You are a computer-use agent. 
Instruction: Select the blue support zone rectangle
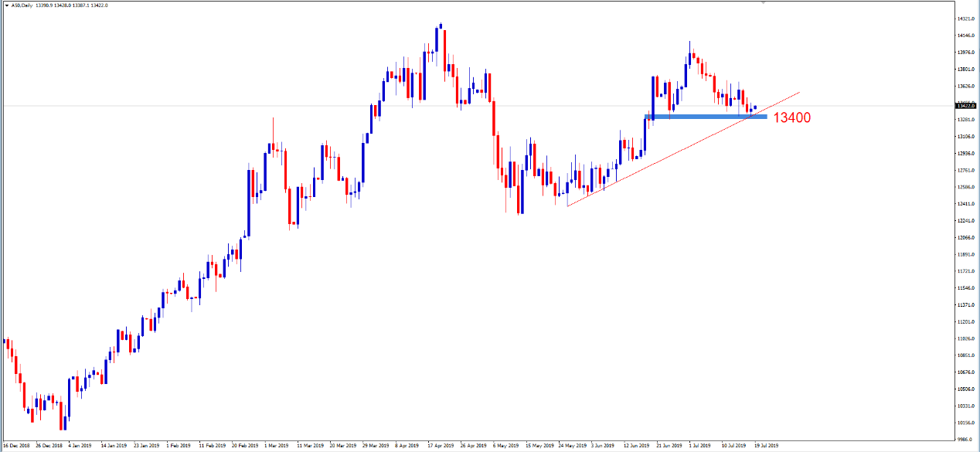point(705,116)
